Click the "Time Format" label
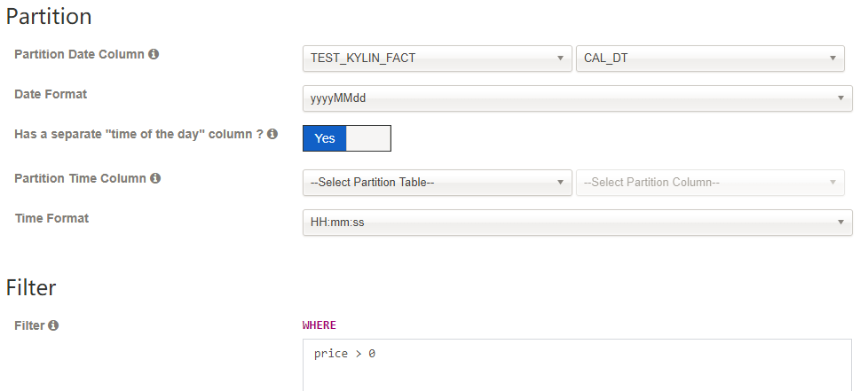Image resolution: width=868 pixels, height=391 pixels. pyautogui.click(x=51, y=218)
